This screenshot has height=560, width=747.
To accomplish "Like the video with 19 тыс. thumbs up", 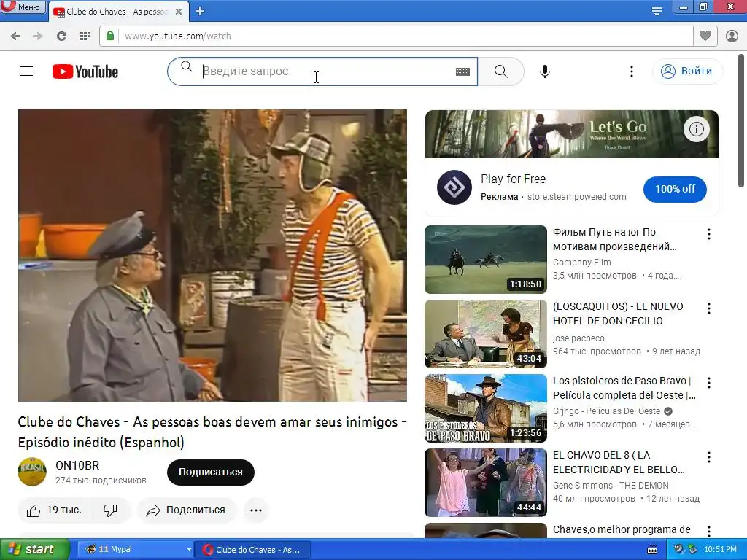I will pos(55,510).
